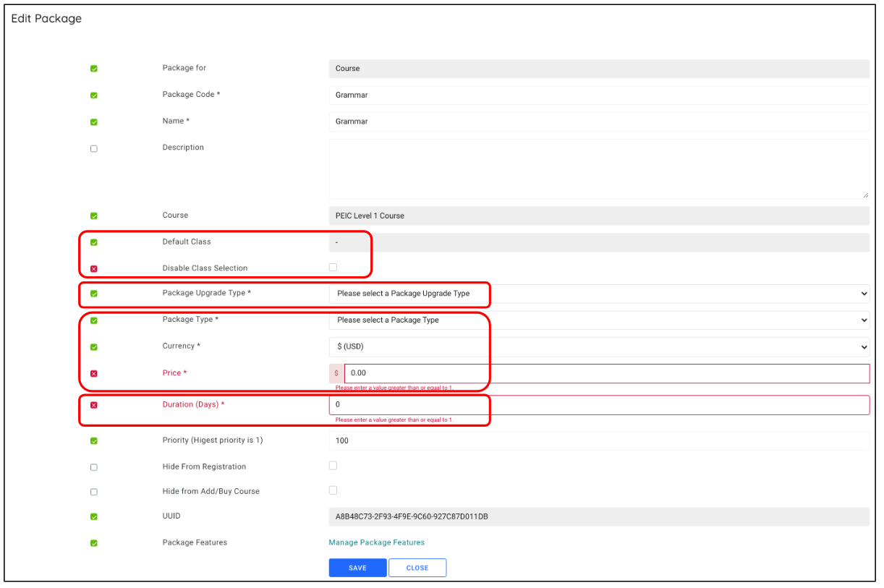Click the red icon beside Duration (Days)
Viewport: 884px width, 588px height.
coord(93,404)
